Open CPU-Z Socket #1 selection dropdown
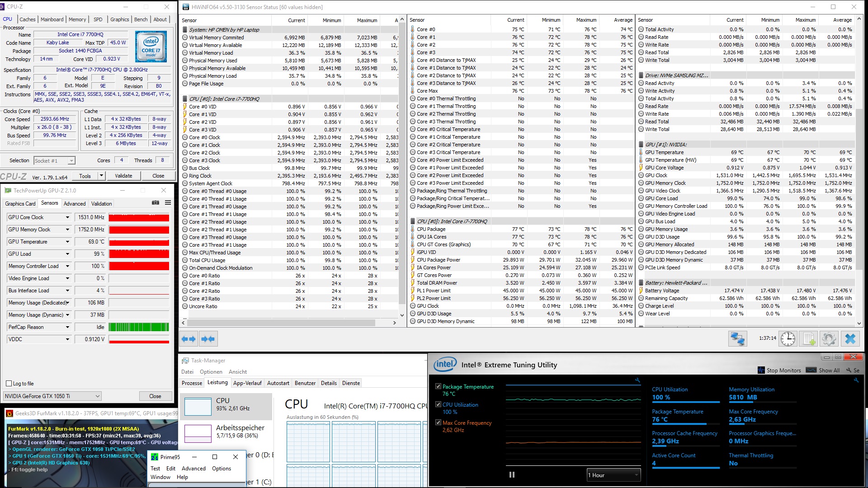The height and width of the screenshot is (488, 868). [54, 160]
